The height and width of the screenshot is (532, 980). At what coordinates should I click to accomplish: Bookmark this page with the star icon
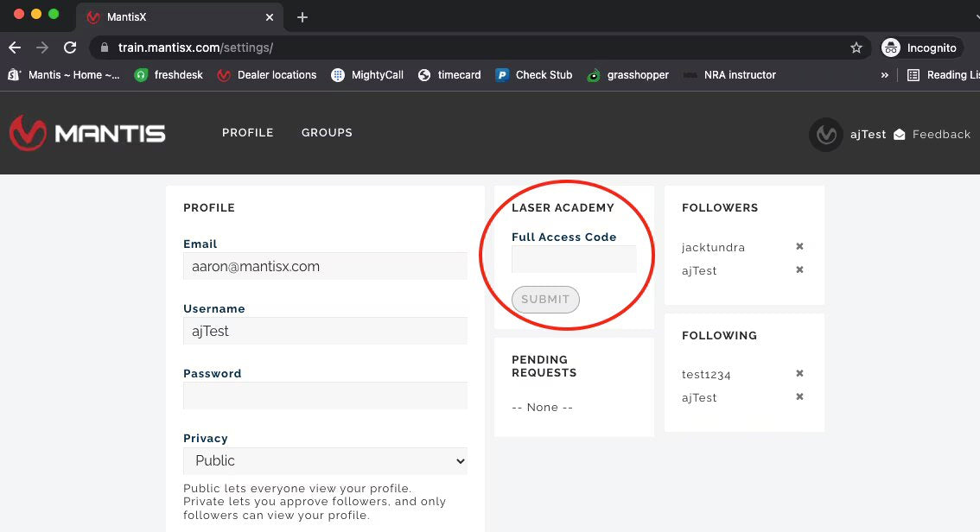[x=856, y=48]
